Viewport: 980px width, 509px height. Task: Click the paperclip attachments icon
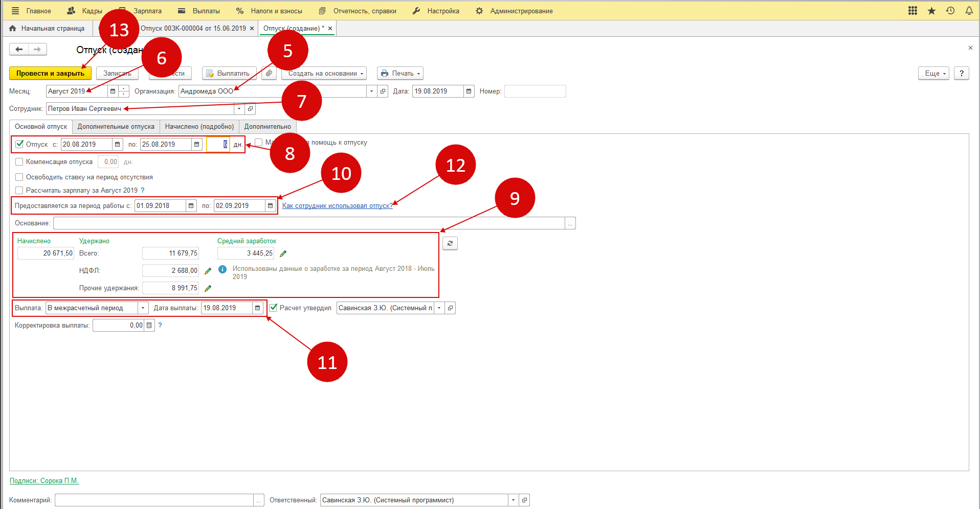(269, 73)
